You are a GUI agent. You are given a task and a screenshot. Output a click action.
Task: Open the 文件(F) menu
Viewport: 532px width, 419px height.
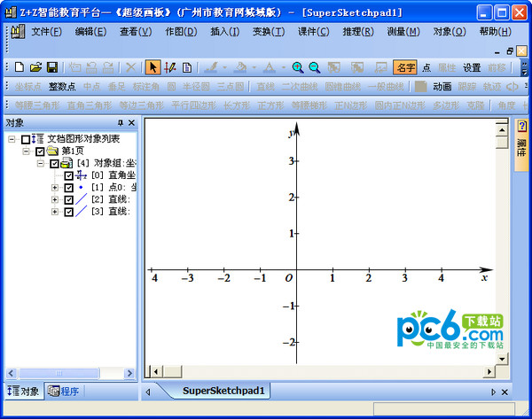[47, 32]
